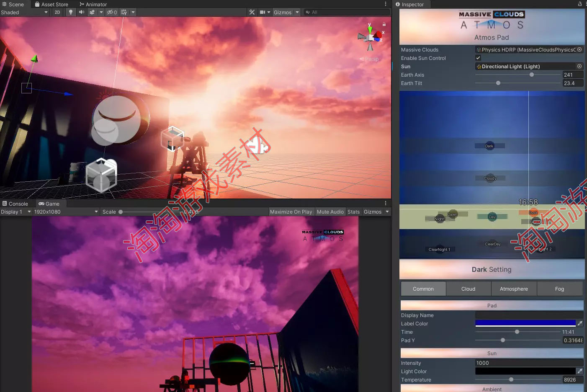Image resolution: width=587 pixels, height=392 pixels.
Task: Select the Directional Light object picker icon
Action: [579, 66]
